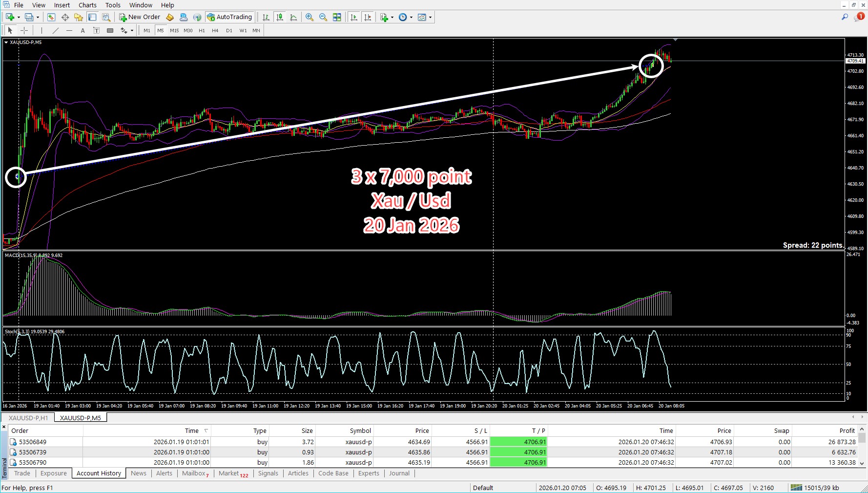
Task: Open the tile windows layout icon
Action: (x=337, y=17)
